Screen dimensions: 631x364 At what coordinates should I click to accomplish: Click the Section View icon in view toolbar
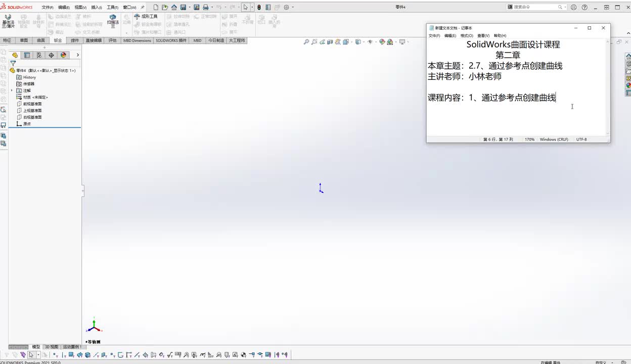pyautogui.click(x=330, y=42)
